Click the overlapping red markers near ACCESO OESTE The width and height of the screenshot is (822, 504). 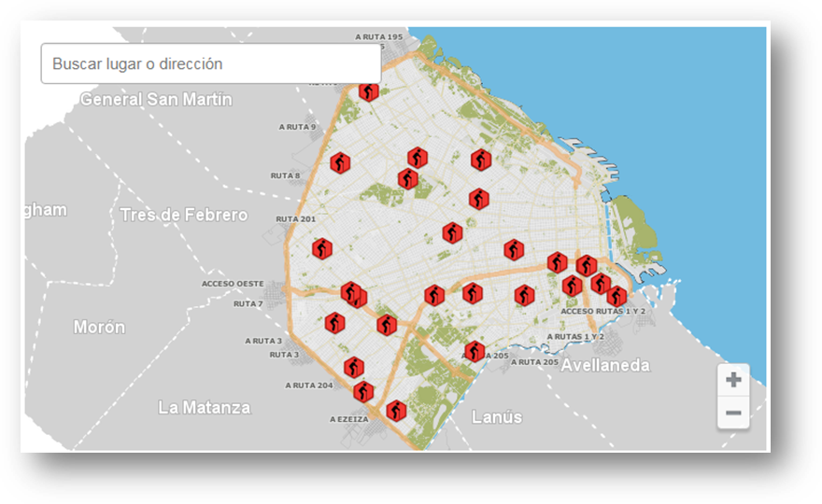(352, 294)
